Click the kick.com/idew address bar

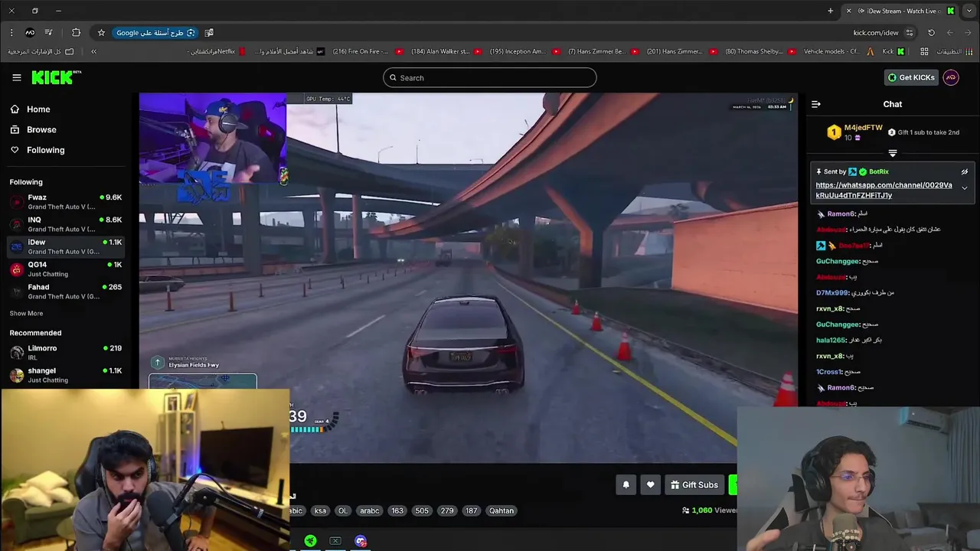[x=876, y=33]
